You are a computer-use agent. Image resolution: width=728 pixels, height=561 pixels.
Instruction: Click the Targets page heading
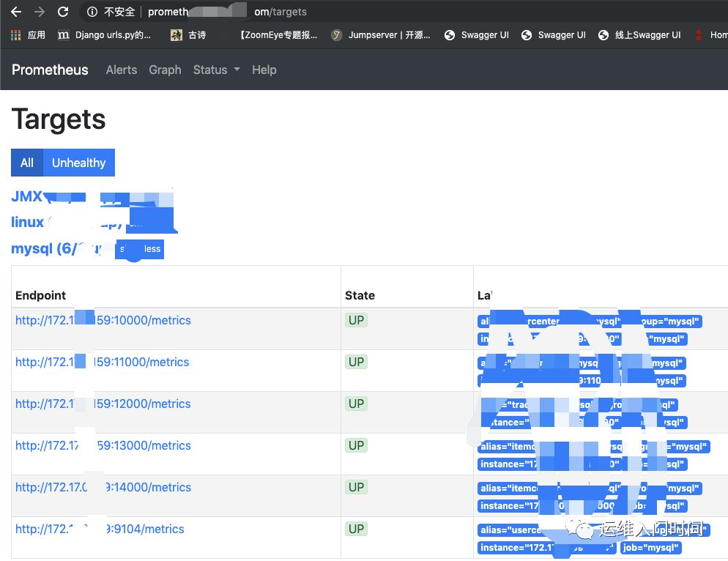[x=59, y=119]
